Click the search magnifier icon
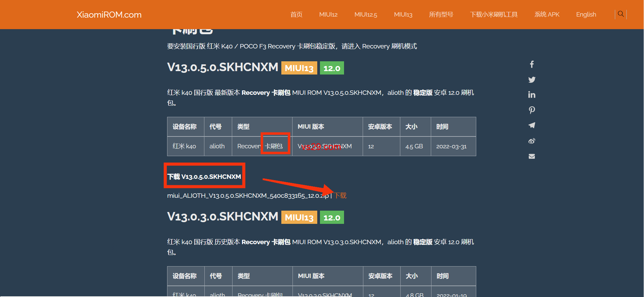This screenshot has height=297, width=644. pyautogui.click(x=621, y=14)
